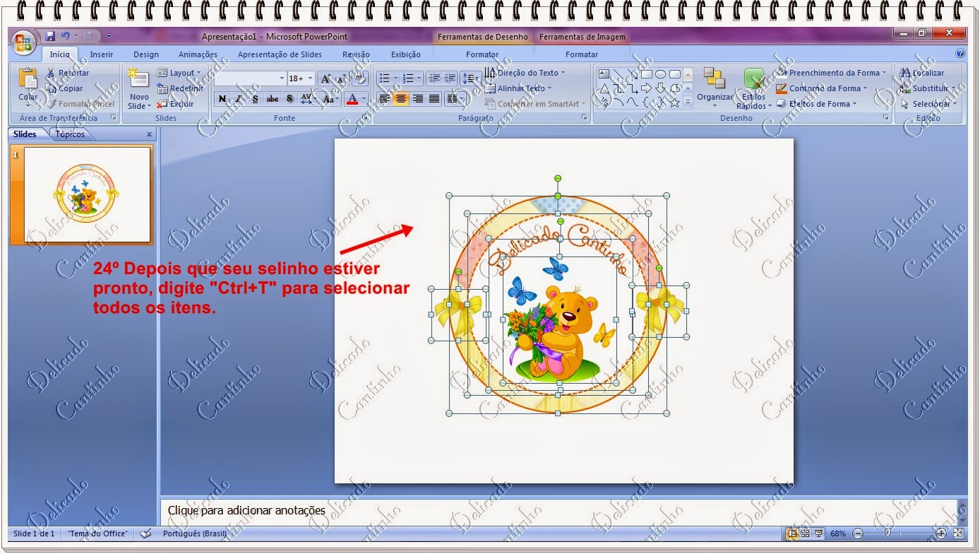The image size is (980, 554).
Task: Select the triangle shape in gallery
Action: 604,88
